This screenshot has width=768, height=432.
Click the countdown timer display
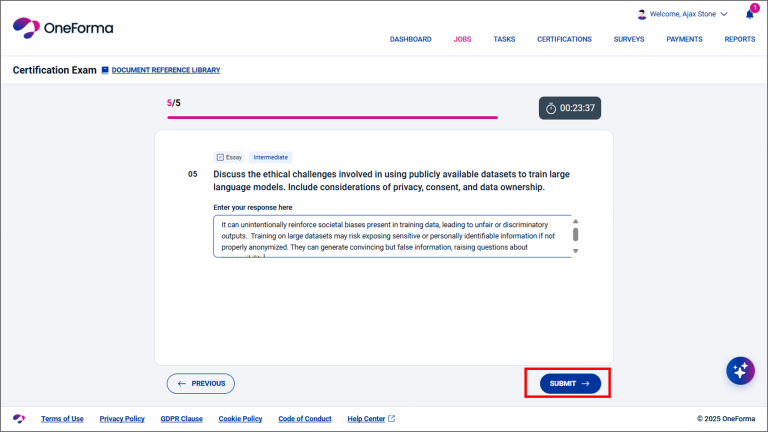[x=570, y=108]
